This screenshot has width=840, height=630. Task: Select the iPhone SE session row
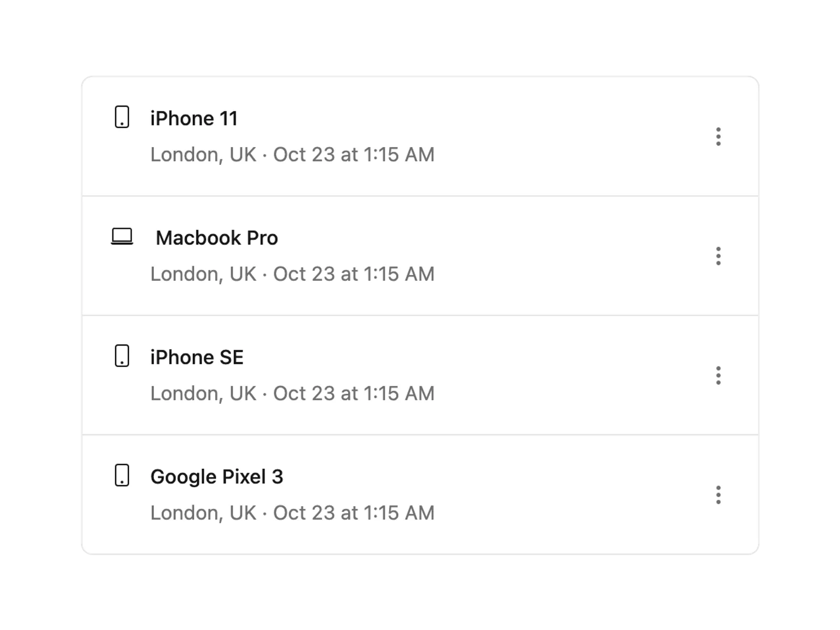(x=420, y=375)
